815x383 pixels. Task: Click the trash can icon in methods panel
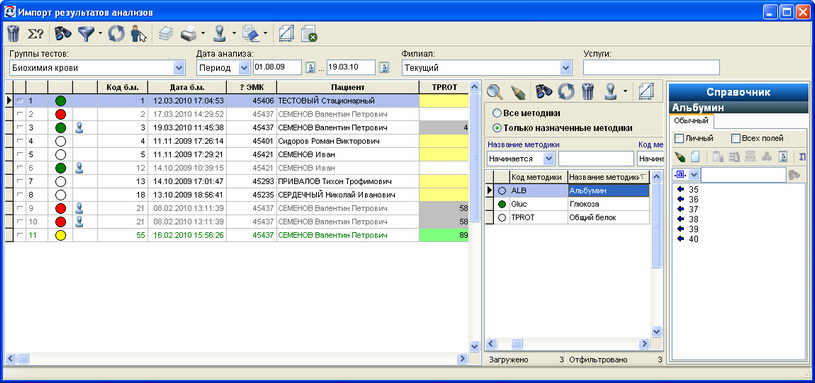(588, 92)
